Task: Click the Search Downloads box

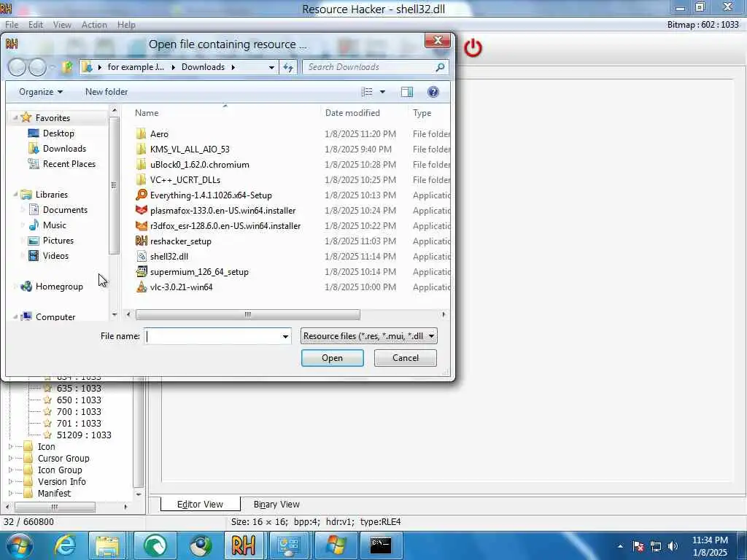Action: [369, 67]
